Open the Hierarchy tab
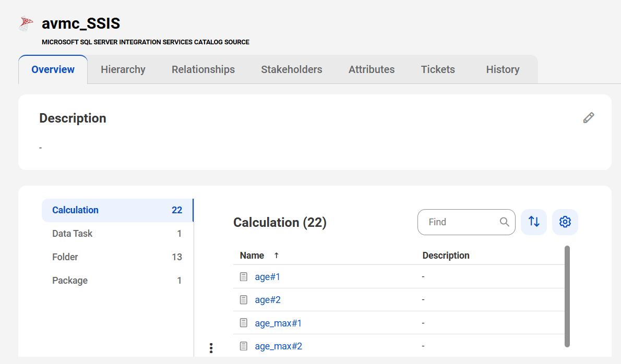621x364 pixels. tap(123, 70)
